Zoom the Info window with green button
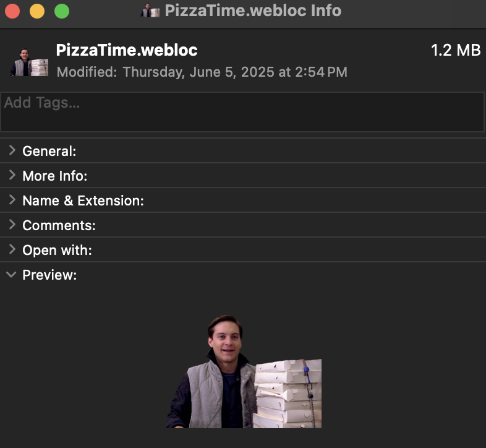The height and width of the screenshot is (448, 486). coord(62,11)
